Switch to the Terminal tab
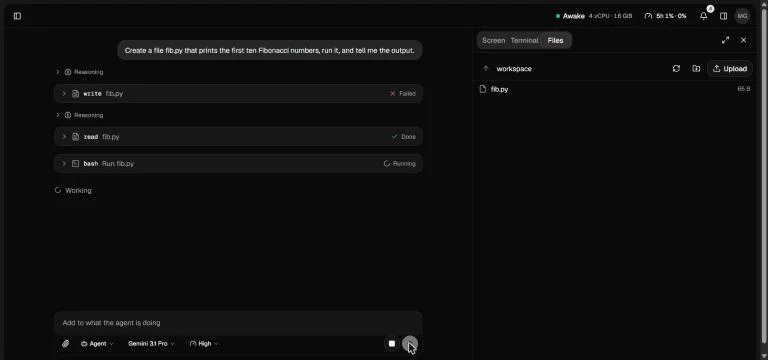The width and height of the screenshot is (768, 360). point(524,41)
